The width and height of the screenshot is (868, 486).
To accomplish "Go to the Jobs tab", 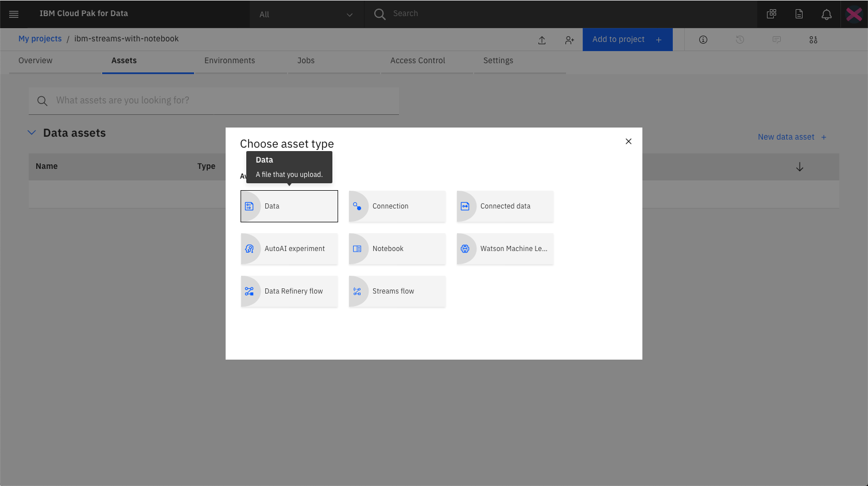I will 306,60.
